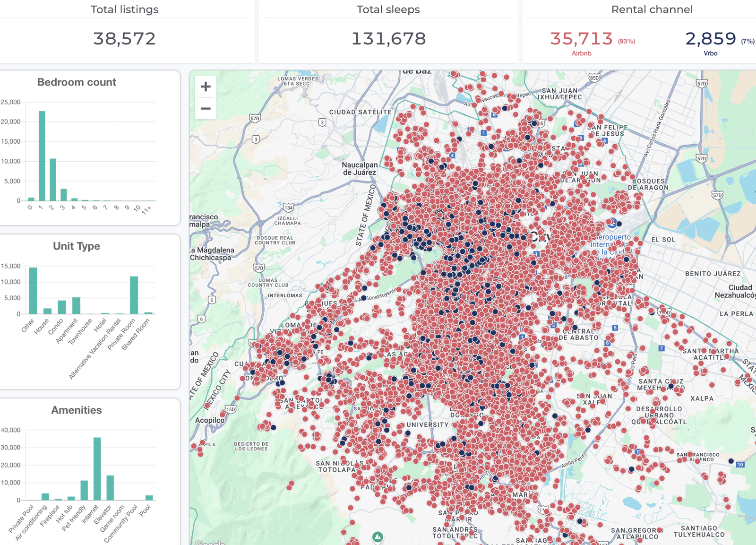Click the (93%) Airbnb share label
This screenshot has width=756, height=545.
coord(627,42)
